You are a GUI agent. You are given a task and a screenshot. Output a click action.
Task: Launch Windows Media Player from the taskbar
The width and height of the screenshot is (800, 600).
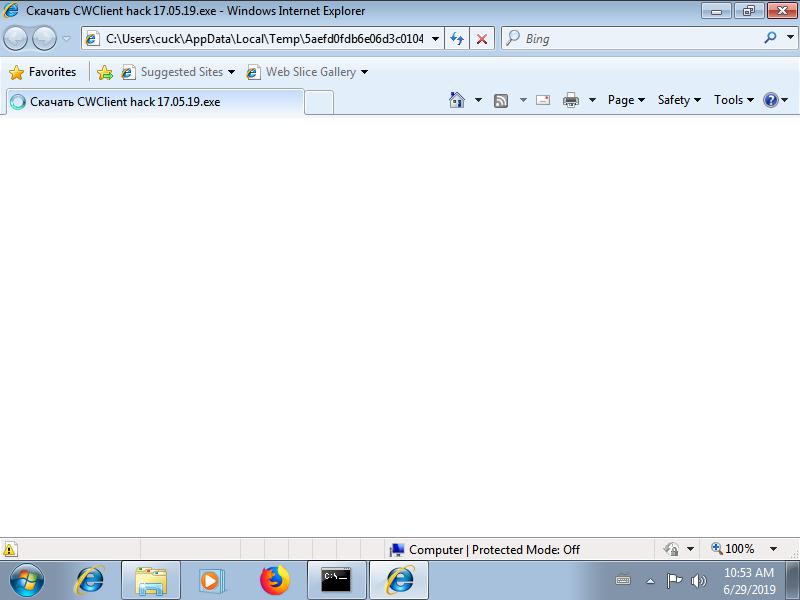[x=211, y=581]
